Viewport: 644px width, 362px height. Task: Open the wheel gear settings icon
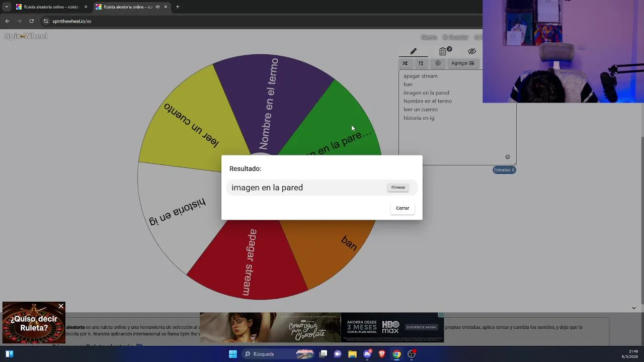(x=438, y=63)
